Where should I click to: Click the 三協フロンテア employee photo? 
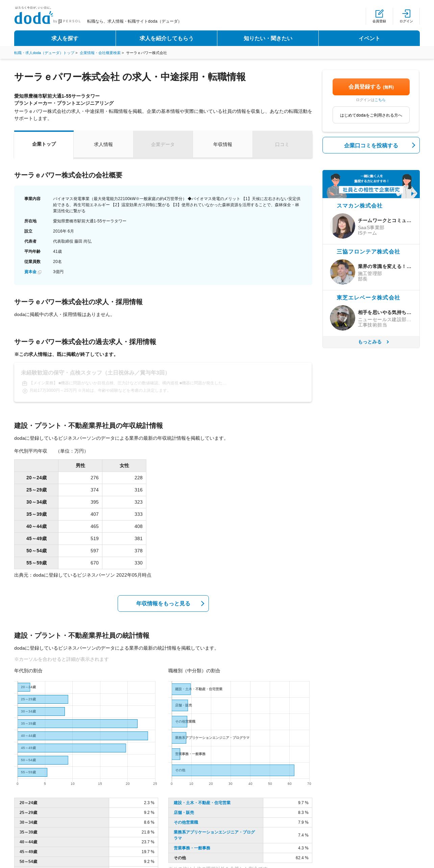342,272
